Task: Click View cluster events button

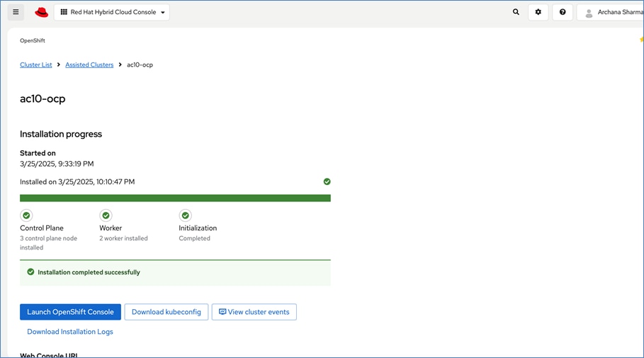Action: tap(254, 312)
